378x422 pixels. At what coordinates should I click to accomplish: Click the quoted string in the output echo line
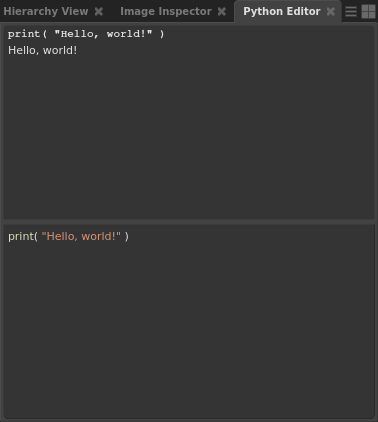pos(103,34)
